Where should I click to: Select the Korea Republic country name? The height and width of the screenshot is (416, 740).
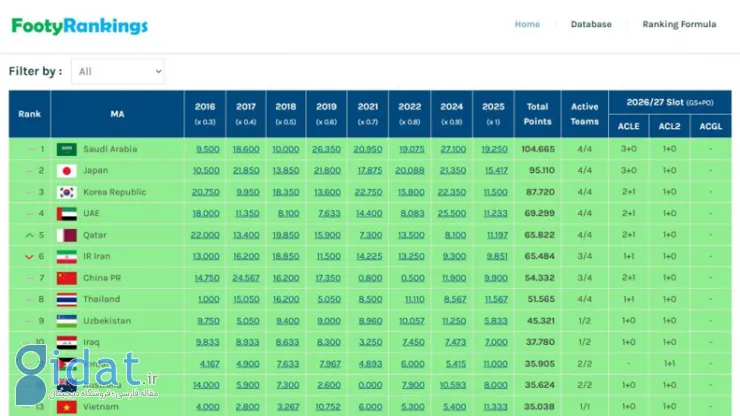(x=115, y=192)
